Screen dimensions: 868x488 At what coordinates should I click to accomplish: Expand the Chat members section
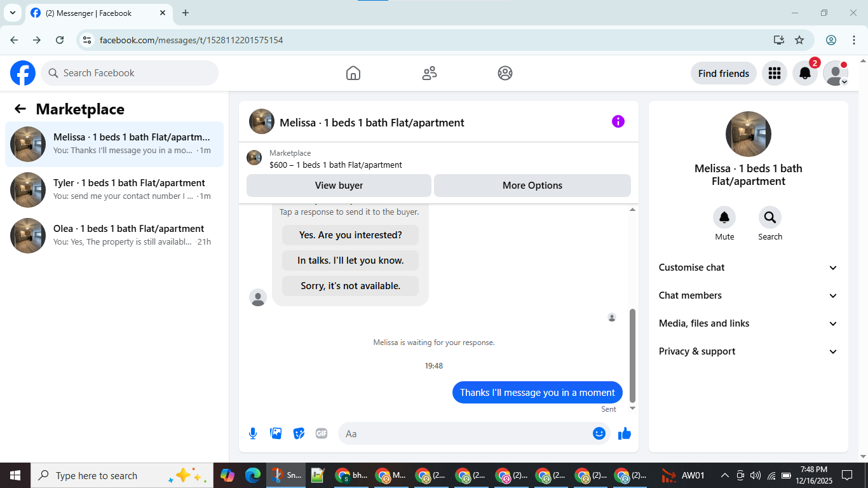pyautogui.click(x=749, y=295)
